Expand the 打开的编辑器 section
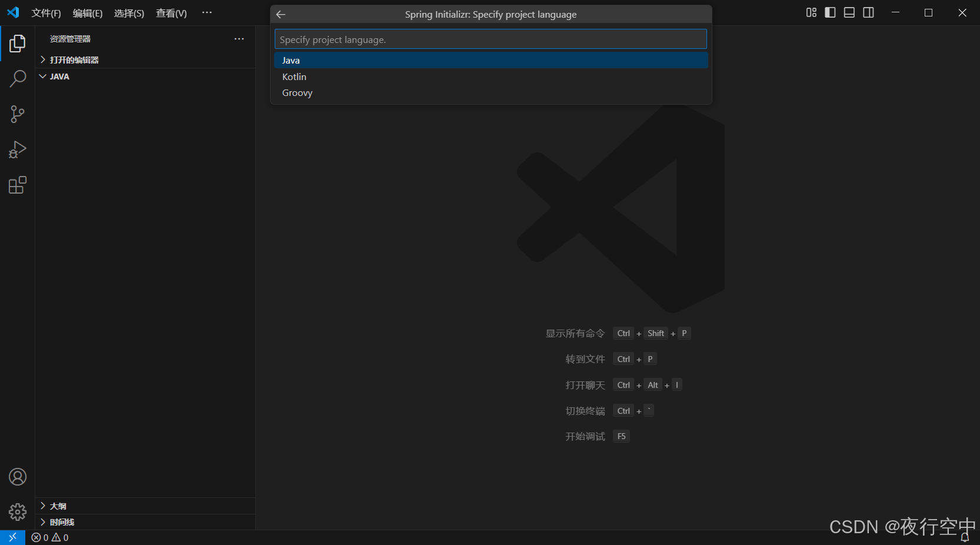Screen dimensions: 980x545 click(145, 60)
